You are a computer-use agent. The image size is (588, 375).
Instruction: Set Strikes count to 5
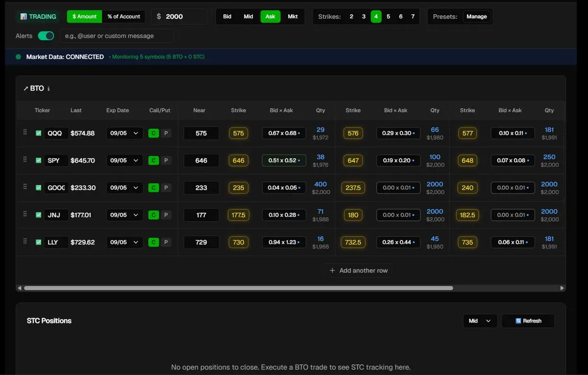tap(388, 17)
